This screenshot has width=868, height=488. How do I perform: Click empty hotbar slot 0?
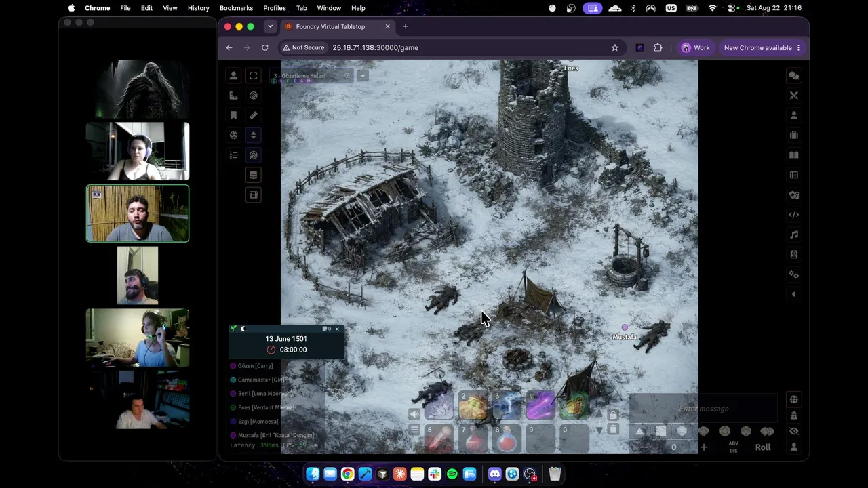coord(574,439)
